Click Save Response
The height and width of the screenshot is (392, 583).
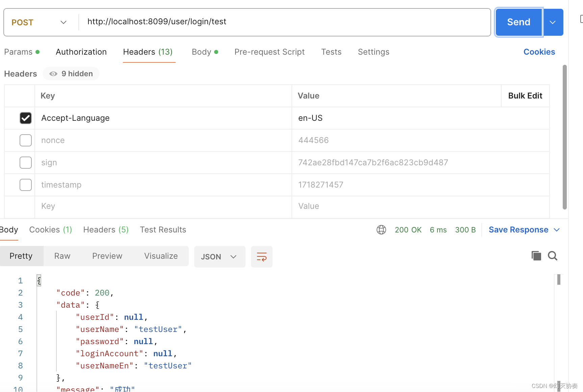coord(518,230)
